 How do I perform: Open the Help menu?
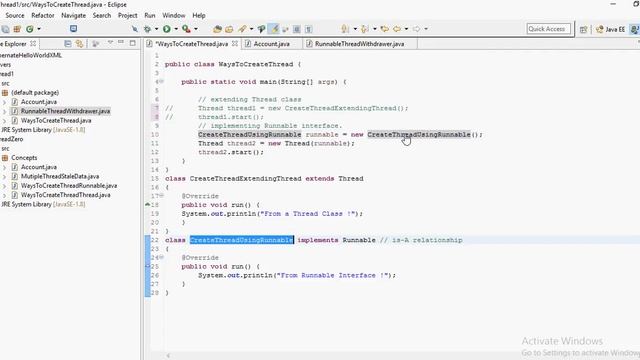199,16
